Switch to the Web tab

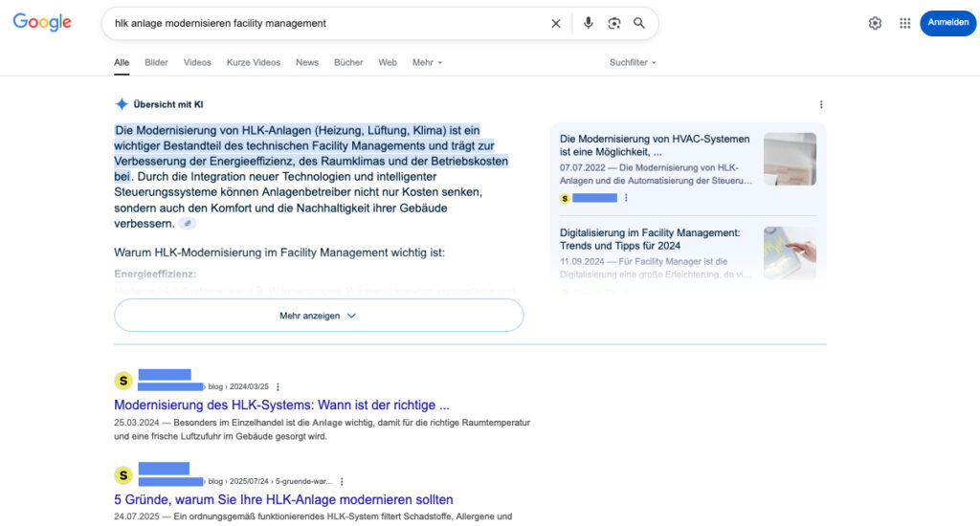point(388,62)
